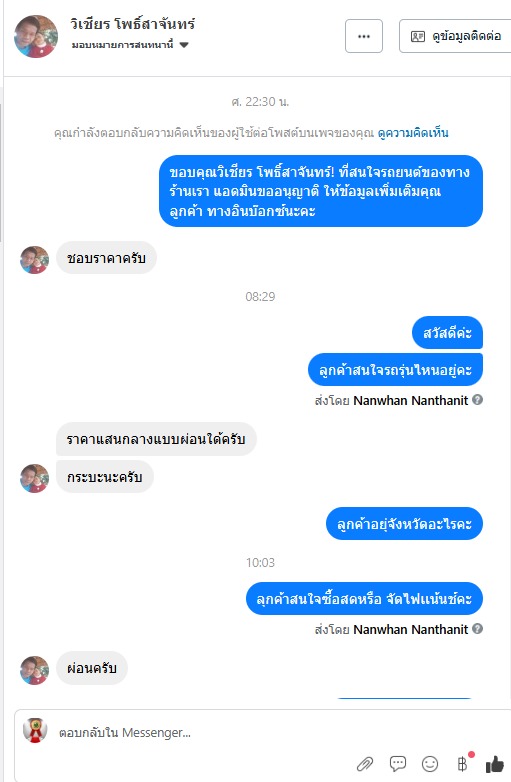The image size is (511, 782).
Task: Click the dropdown arrow under customer name
Action: [x=184, y=45]
